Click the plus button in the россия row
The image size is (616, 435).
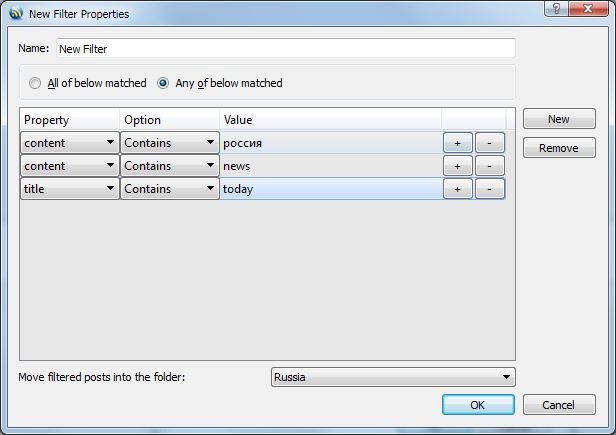[457, 143]
